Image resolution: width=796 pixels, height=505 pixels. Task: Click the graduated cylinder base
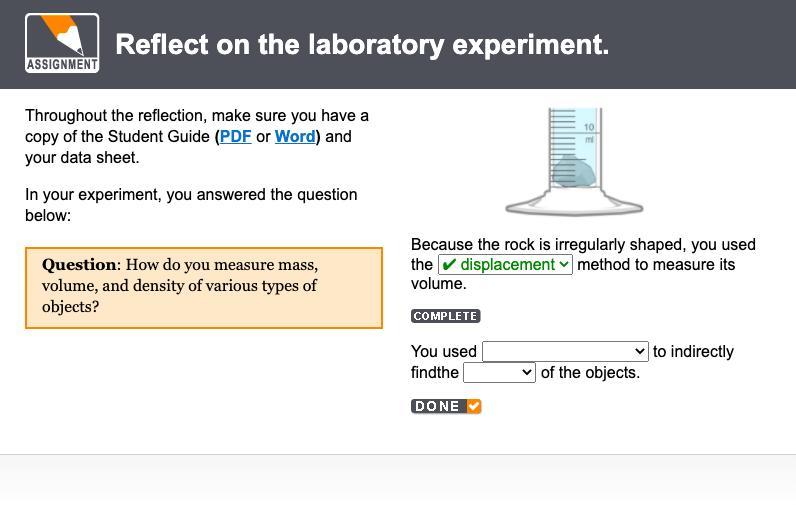(x=574, y=206)
